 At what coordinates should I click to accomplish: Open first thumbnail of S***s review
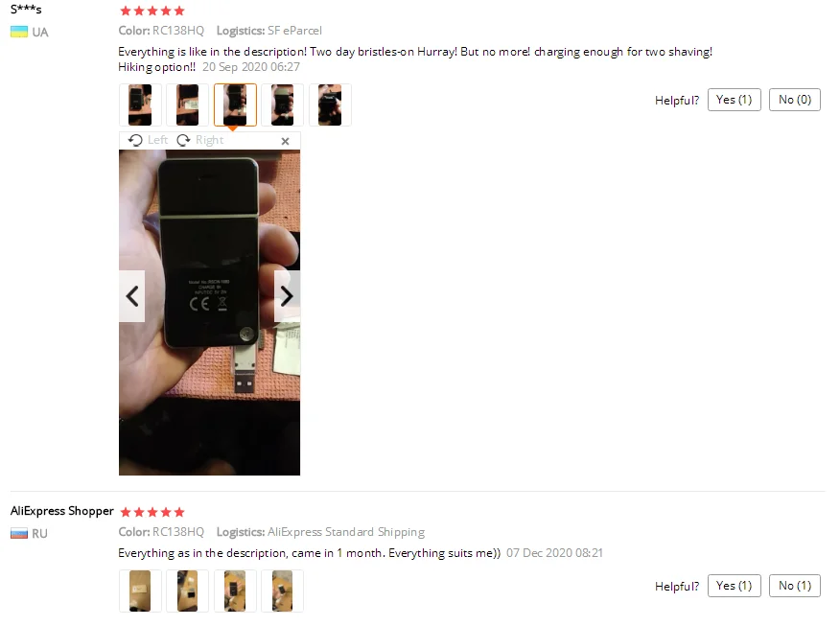(x=140, y=104)
